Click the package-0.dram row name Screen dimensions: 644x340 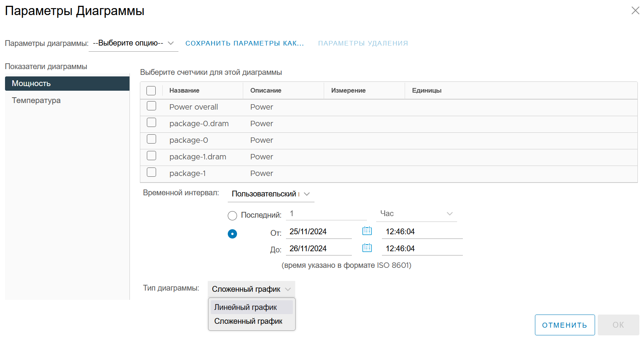point(199,123)
